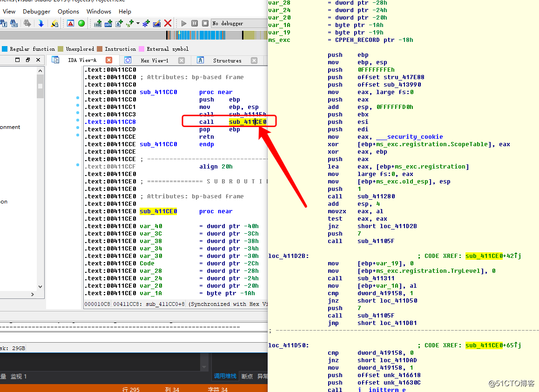The width and height of the screenshot is (539, 392).
Task: Toggle breakpoint dot at .text:00411CC0 push ebp
Action: (78, 98)
